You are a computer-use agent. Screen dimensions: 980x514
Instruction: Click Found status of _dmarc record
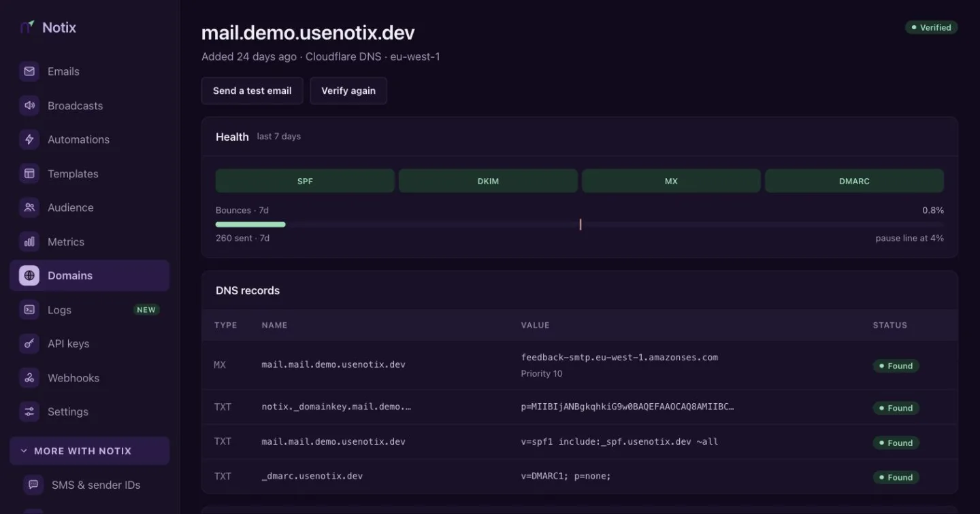coord(896,477)
